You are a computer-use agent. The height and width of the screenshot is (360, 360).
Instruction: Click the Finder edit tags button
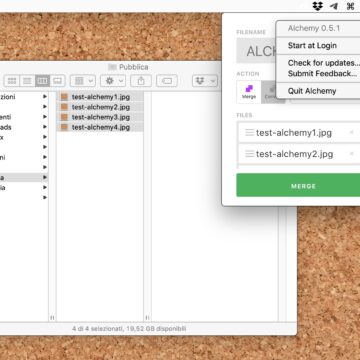coord(167,81)
